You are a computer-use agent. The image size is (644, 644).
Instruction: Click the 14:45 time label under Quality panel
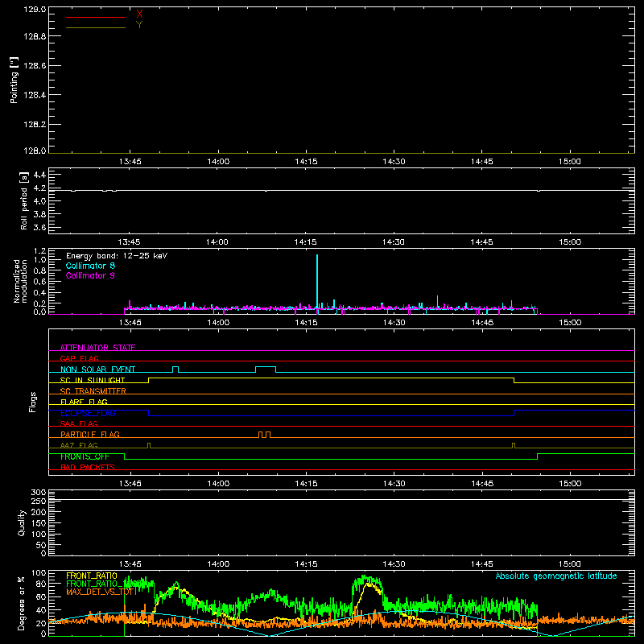point(481,564)
